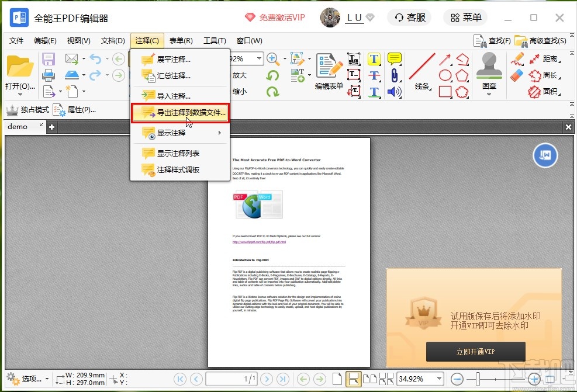Viewport: 577px width, 392px height.
Task: Click the Activate VIP now (立即开通VIP) button
Action: (x=475, y=352)
